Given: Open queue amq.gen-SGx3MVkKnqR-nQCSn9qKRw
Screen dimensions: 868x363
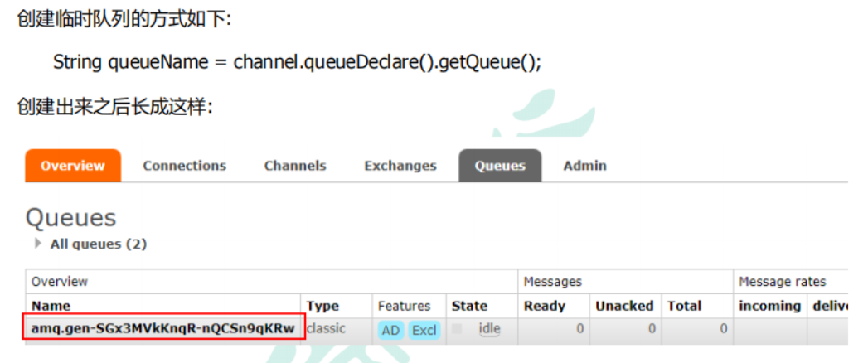Looking at the screenshot, I should click(162, 328).
